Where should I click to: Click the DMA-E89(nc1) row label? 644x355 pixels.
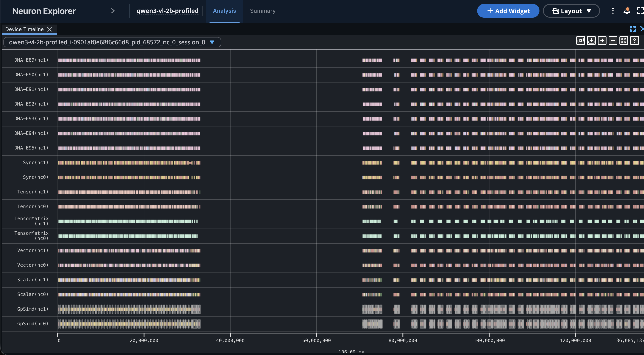tap(31, 60)
